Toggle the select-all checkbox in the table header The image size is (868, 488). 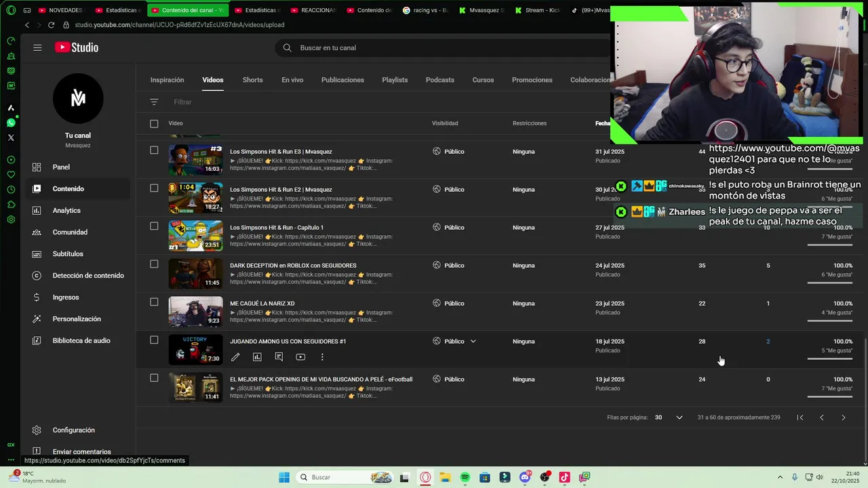coord(154,123)
